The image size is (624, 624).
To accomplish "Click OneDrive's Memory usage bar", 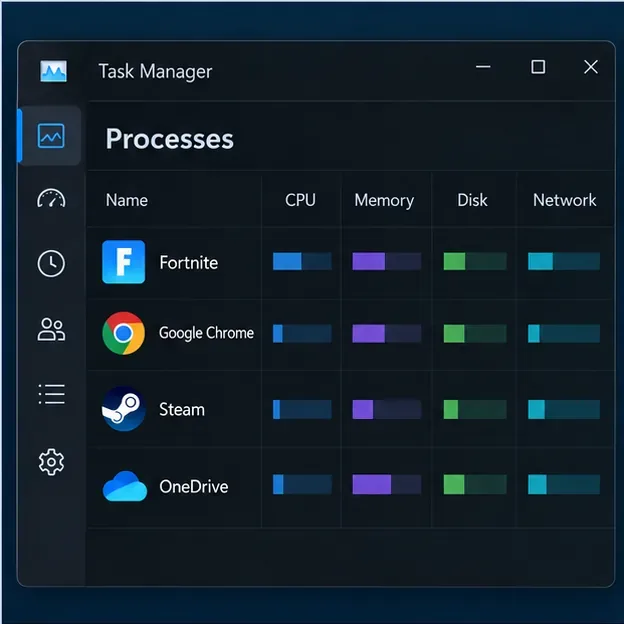I will click(x=387, y=484).
